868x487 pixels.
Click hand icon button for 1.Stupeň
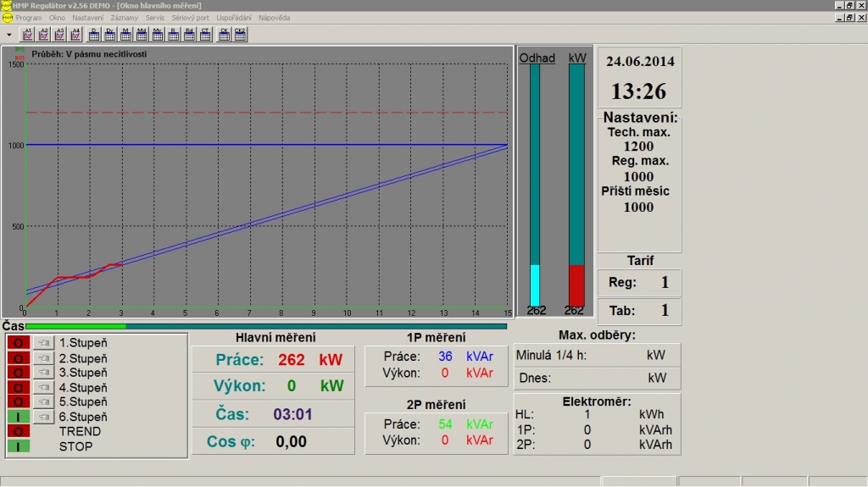(x=43, y=343)
